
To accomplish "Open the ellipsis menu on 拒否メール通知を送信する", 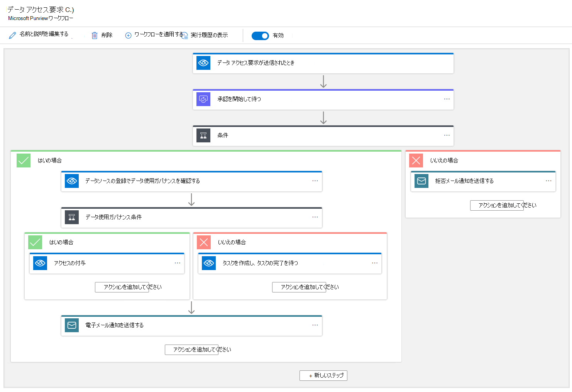I will (548, 181).
